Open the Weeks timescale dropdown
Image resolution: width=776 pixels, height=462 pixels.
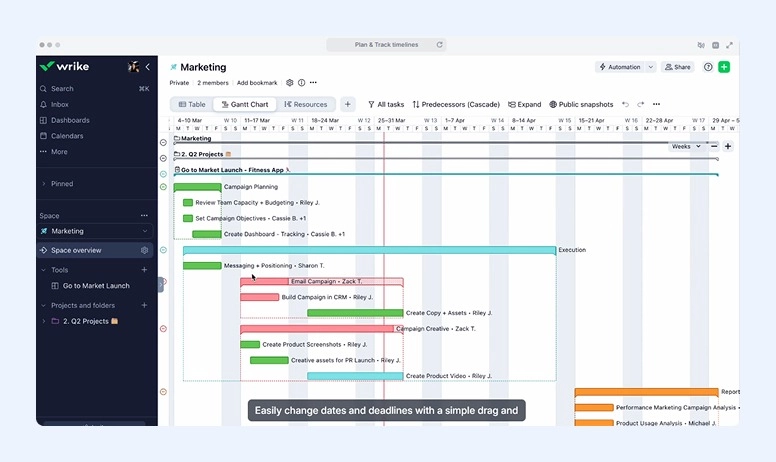[686, 146]
